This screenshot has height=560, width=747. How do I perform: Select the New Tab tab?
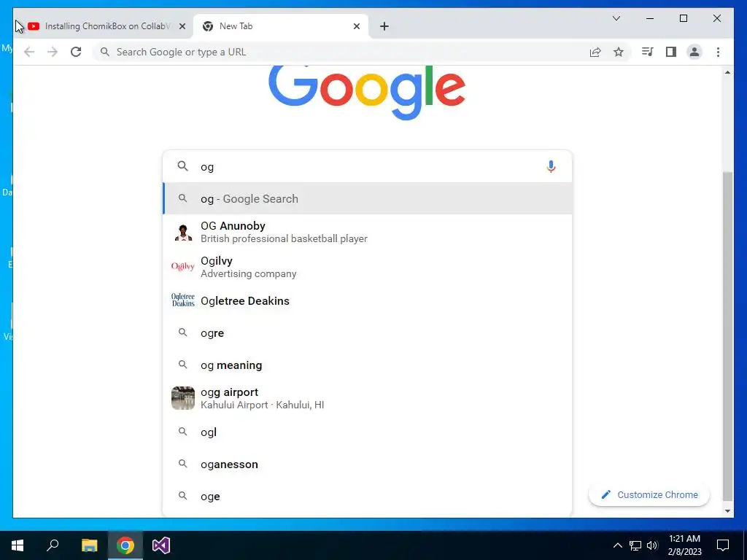tap(281, 26)
